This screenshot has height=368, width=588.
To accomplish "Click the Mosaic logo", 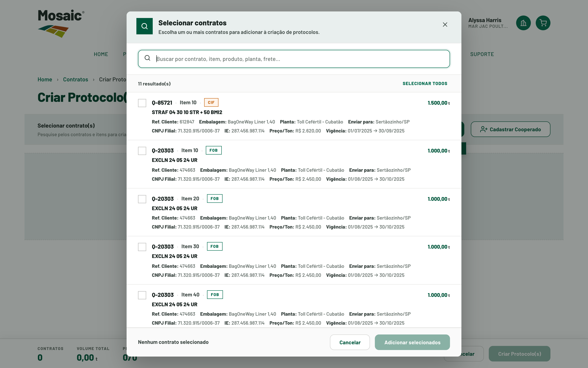I will (61, 24).
